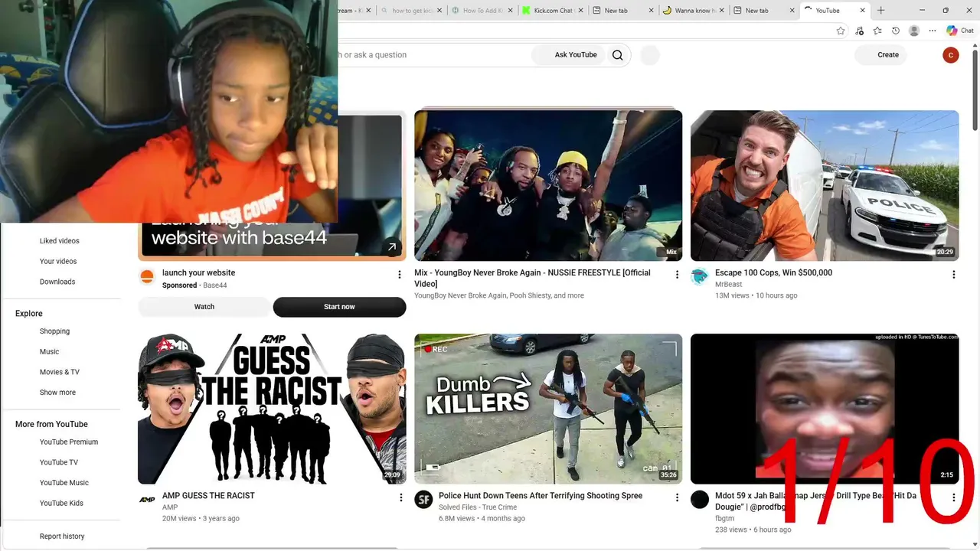
Task: Close the Kick.com Chat tab
Action: pos(580,11)
